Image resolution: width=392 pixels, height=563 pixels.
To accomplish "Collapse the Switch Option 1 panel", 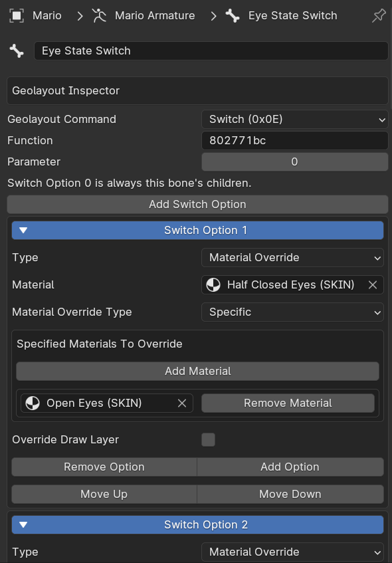I will click(197, 230).
